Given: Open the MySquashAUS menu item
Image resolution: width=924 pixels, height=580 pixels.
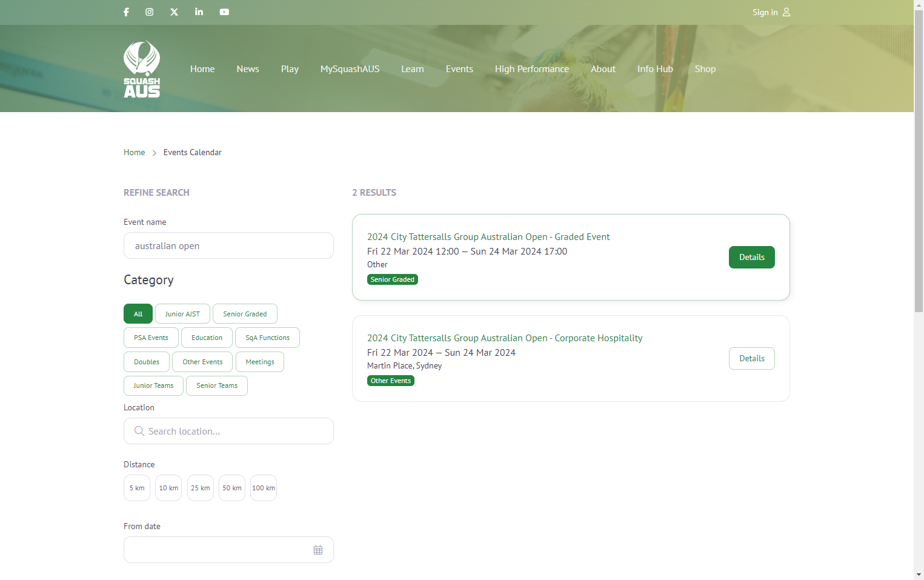Looking at the screenshot, I should point(350,69).
